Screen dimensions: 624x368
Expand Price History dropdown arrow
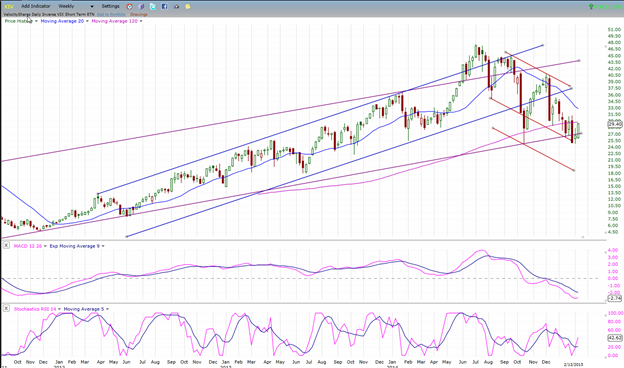[36, 21]
